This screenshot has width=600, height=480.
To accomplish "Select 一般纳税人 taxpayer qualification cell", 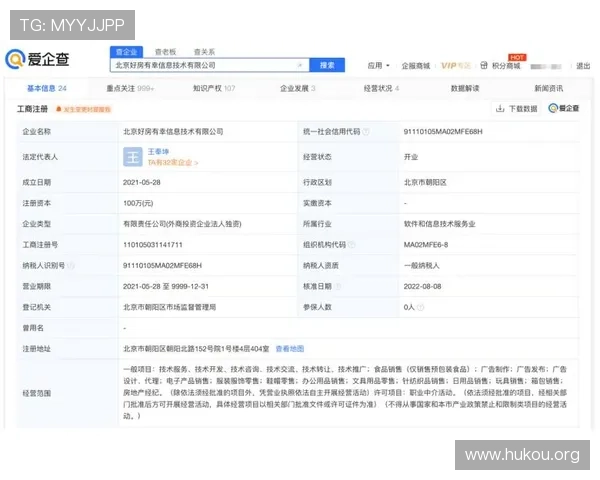I will pyautogui.click(x=422, y=265).
